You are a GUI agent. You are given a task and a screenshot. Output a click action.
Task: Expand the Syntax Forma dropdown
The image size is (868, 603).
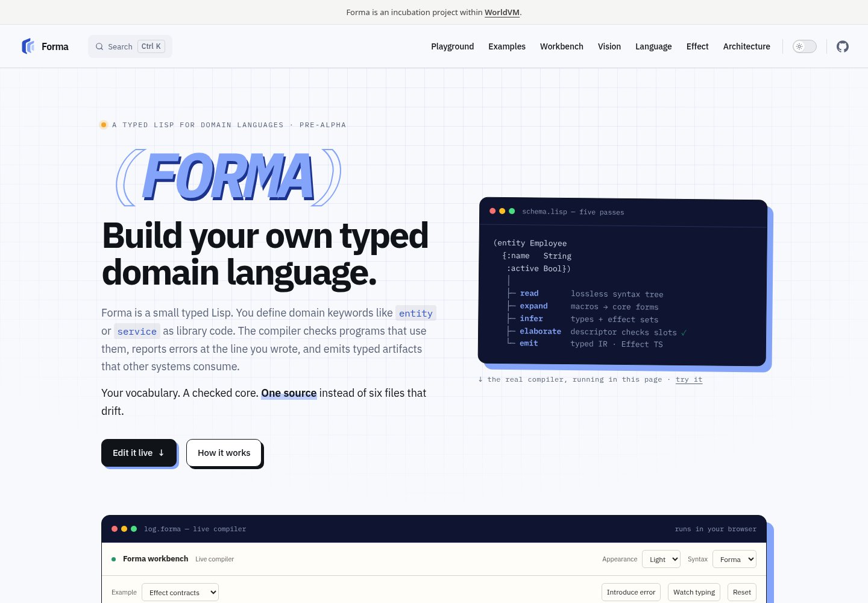[734, 559]
